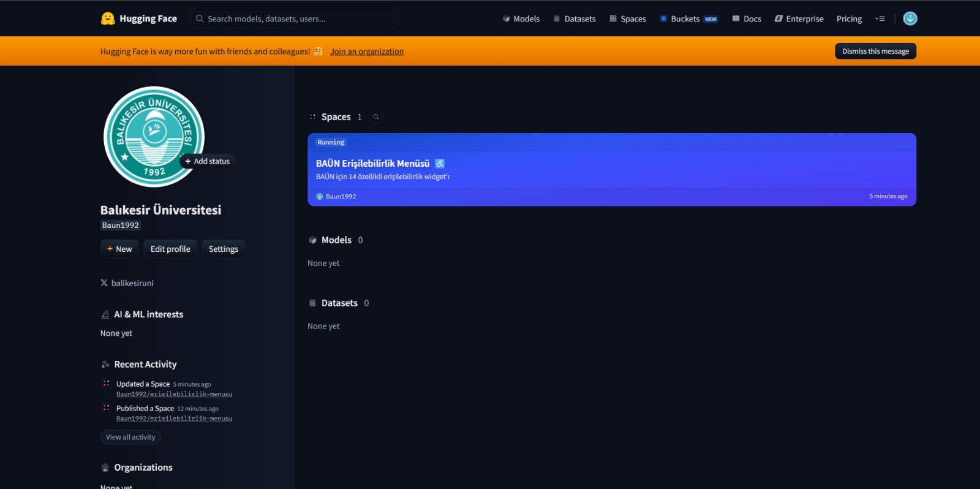Click the Docs book icon in navbar

(736, 19)
